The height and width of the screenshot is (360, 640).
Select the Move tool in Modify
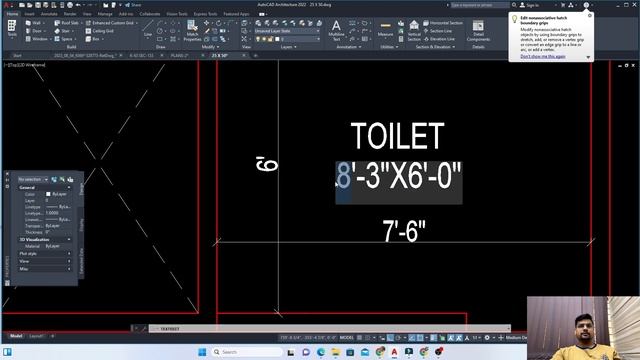pyautogui.click(x=207, y=23)
